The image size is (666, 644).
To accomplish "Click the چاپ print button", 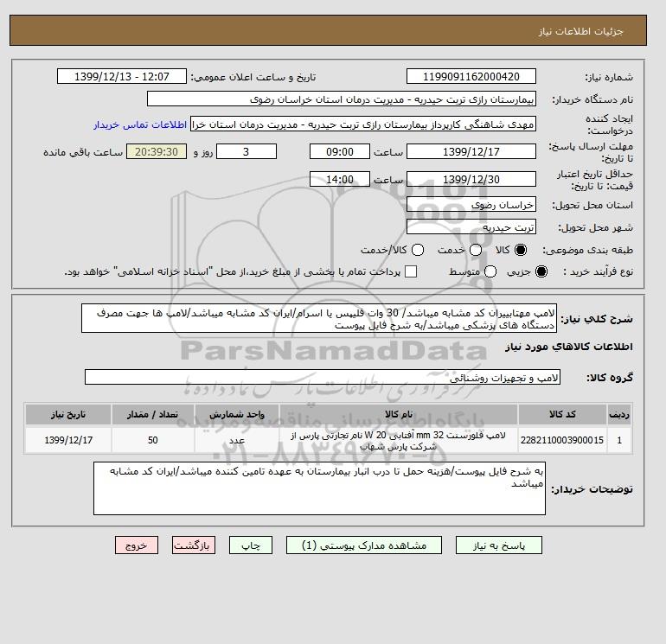I will [x=251, y=545].
